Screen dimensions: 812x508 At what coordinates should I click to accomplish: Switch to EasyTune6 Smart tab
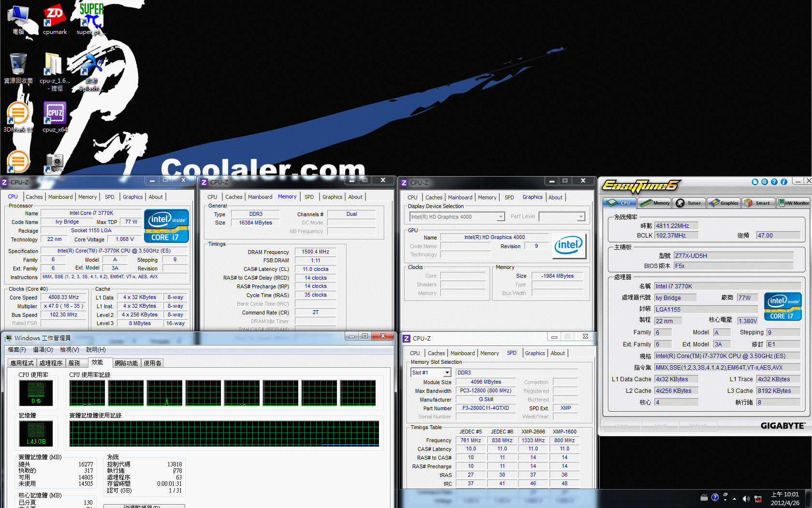point(758,203)
